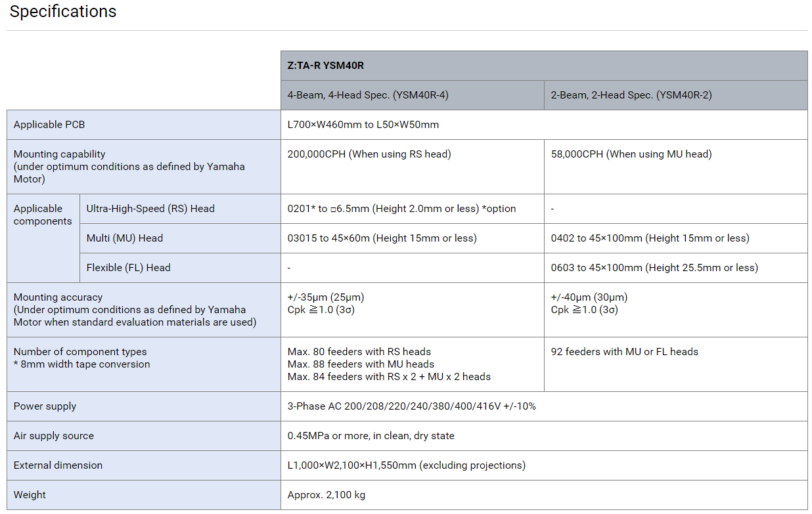
Task: Select the Z:TA-R YSM40R header cell
Action: (x=544, y=66)
